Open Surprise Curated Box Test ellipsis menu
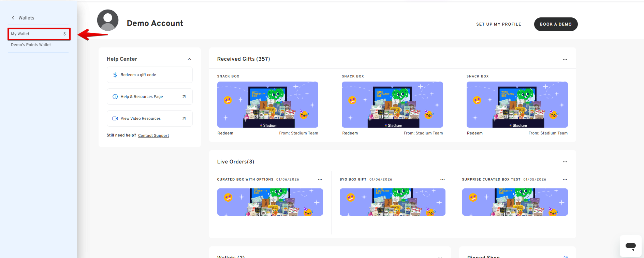The image size is (644, 258). (565, 180)
